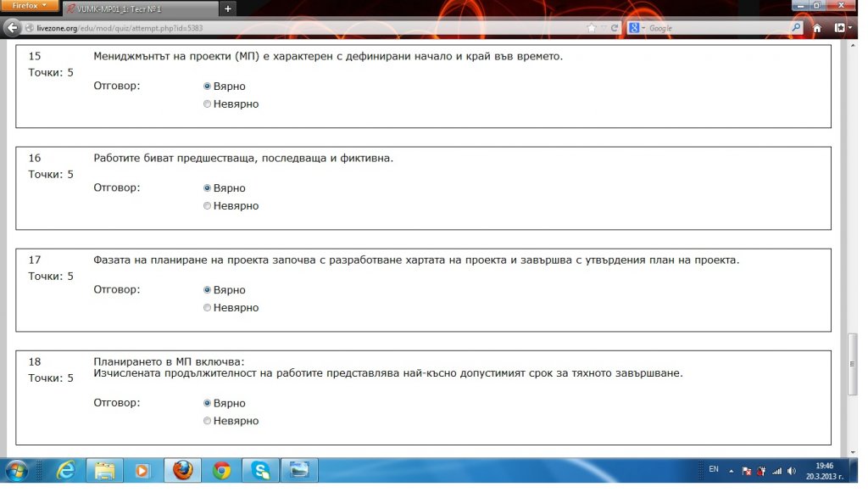The height and width of the screenshot is (498, 868).
Task: Click the Точки: 5 label of question 17
Action: 51,277
